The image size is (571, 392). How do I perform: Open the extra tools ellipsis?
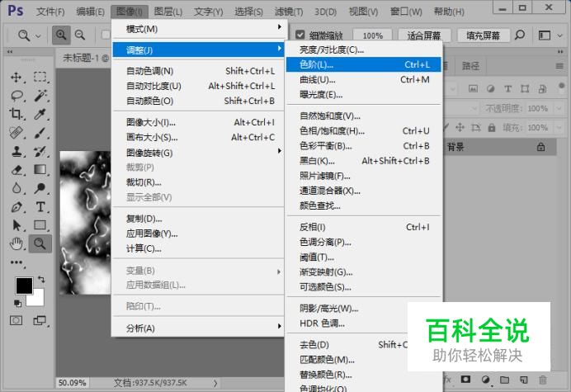17,262
